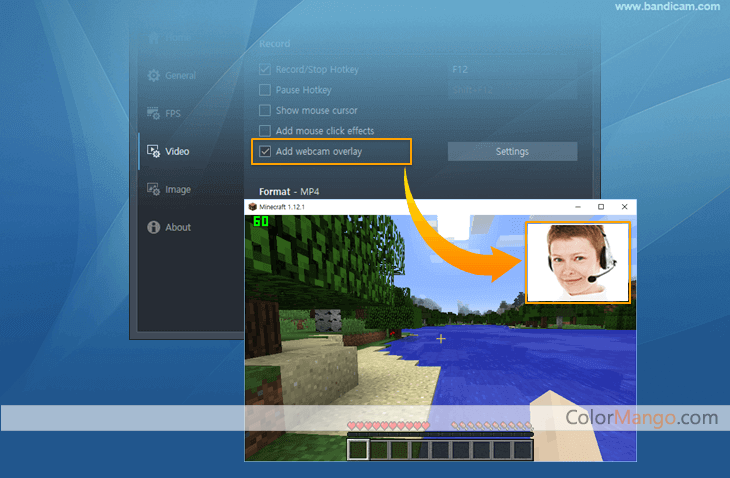Viewport: 730px width, 478px height.
Task: Disable the Add webcam overlay checkbox
Action: pos(265,152)
